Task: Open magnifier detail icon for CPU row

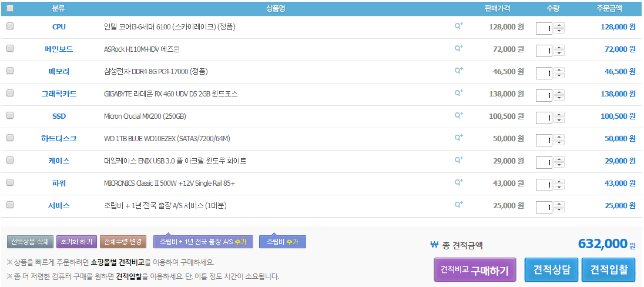Action: (x=458, y=26)
